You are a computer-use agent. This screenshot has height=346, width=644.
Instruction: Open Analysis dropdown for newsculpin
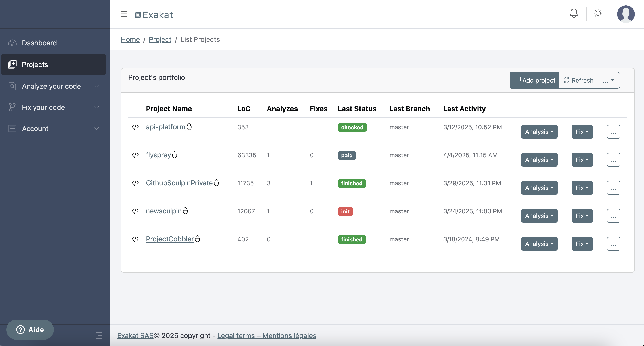coord(539,216)
